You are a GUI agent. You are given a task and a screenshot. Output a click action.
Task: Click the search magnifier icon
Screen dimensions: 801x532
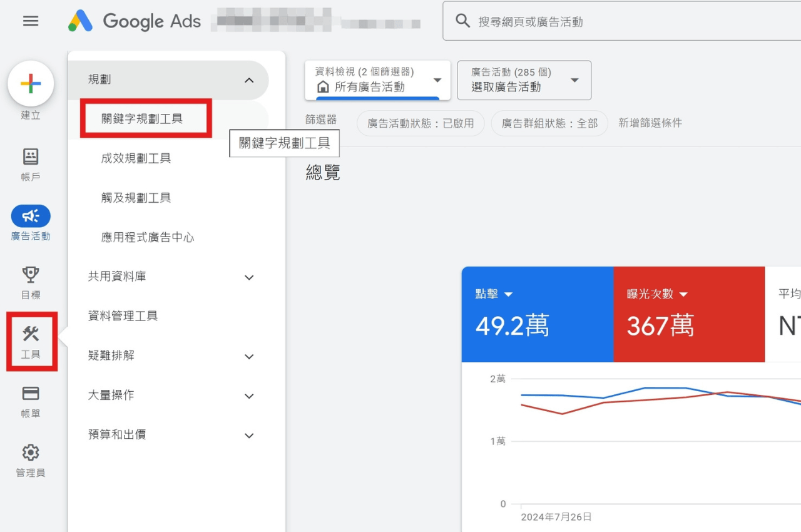coord(463,21)
